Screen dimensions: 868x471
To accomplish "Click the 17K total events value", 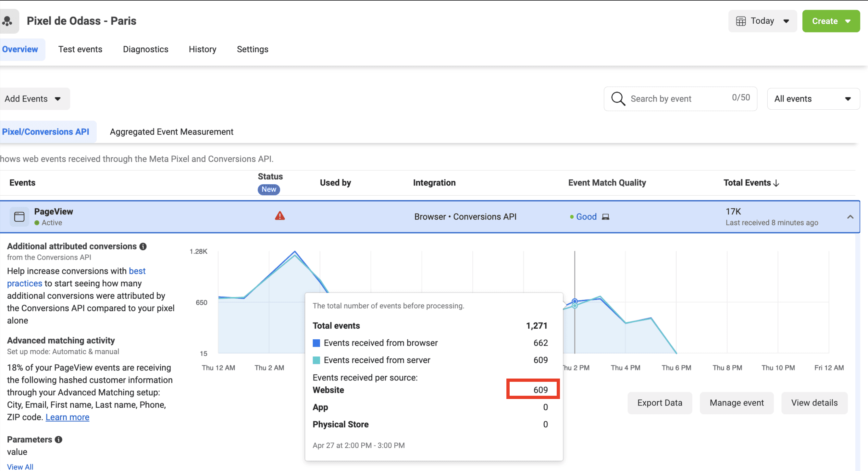I will (x=733, y=212).
